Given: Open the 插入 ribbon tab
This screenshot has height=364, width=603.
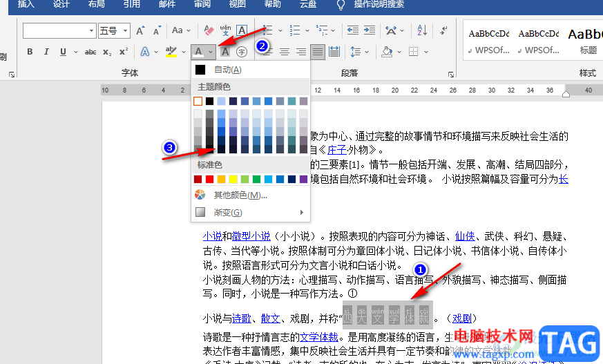Looking at the screenshot, I should [x=26, y=4].
